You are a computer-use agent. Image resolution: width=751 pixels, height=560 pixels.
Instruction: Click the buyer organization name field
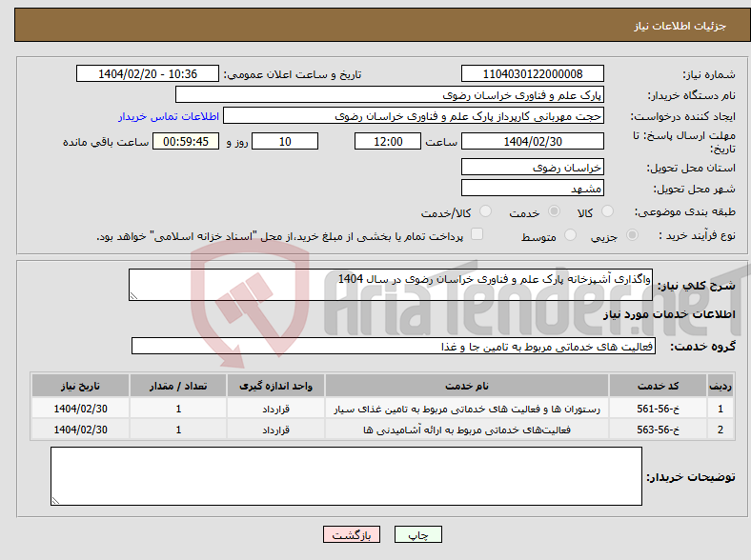click(390, 95)
